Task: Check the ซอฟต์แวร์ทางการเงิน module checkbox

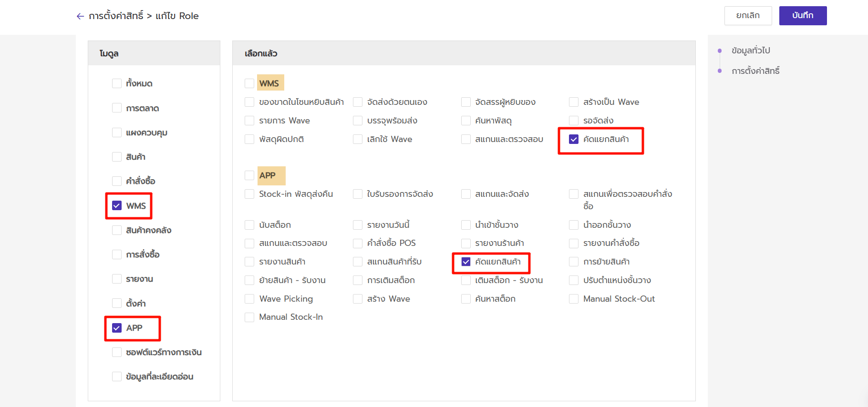Action: point(117,352)
